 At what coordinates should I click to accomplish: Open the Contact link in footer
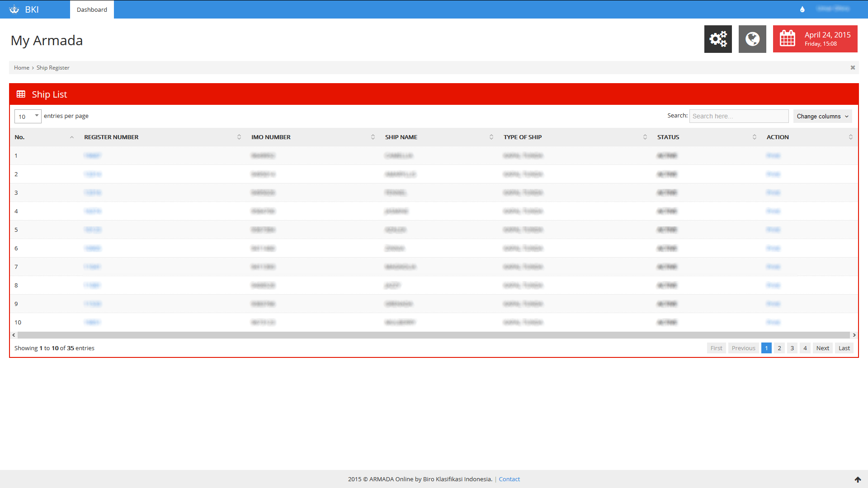(509, 479)
